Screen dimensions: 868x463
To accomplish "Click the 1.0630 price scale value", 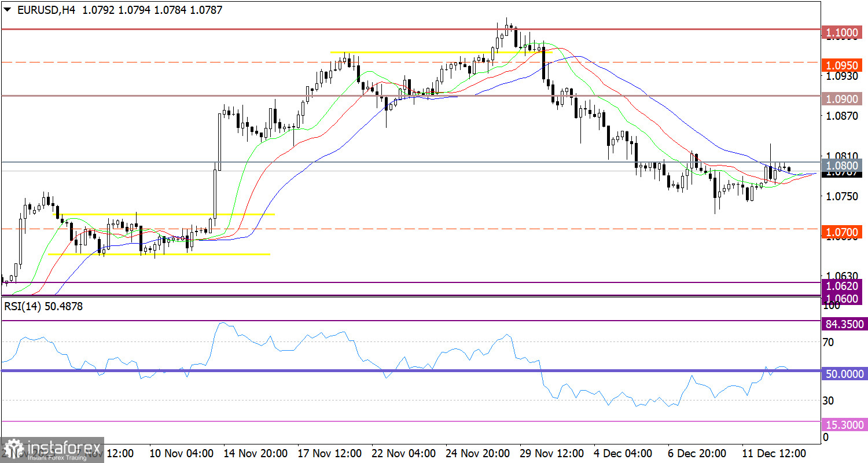I will [841, 275].
